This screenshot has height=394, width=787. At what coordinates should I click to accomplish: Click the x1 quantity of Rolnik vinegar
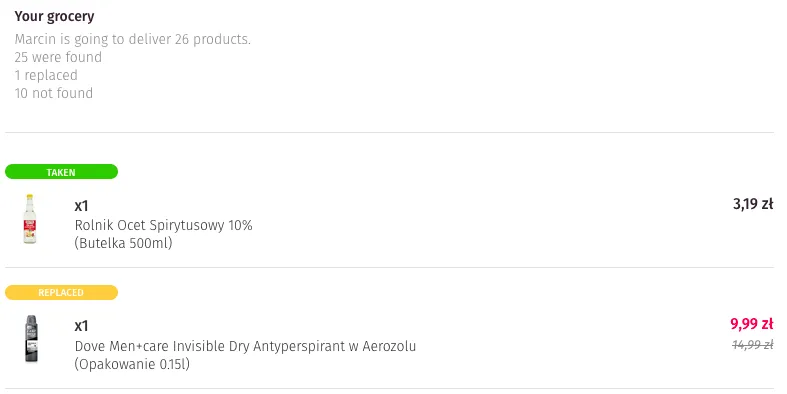(x=81, y=206)
